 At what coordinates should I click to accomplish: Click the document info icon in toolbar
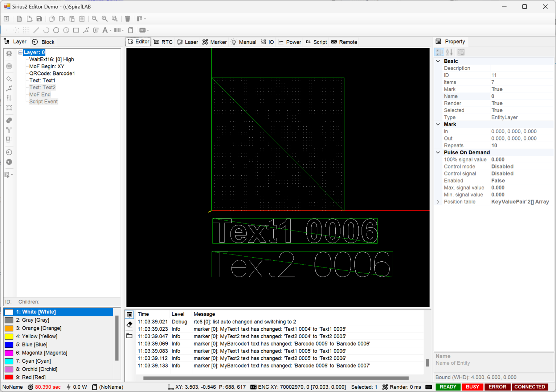tap(7, 19)
